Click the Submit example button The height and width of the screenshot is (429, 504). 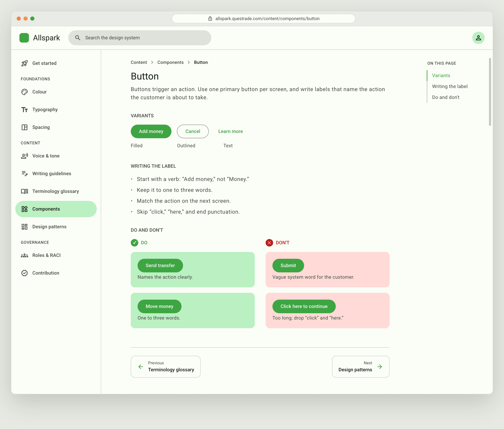pyautogui.click(x=288, y=266)
